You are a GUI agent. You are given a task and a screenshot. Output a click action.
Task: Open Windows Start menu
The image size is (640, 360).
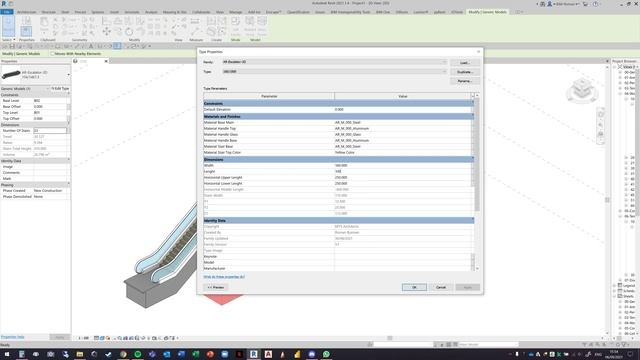[x=7, y=354]
